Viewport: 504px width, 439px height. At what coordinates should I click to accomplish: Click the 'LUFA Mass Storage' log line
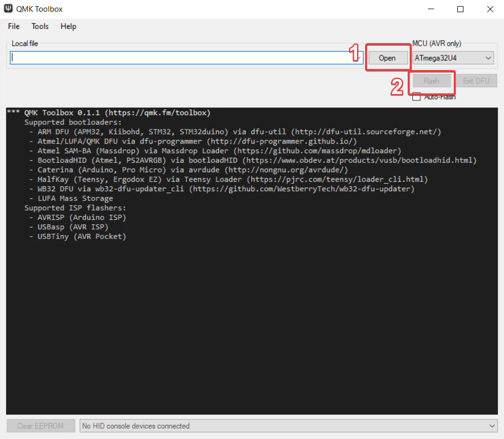(71, 198)
